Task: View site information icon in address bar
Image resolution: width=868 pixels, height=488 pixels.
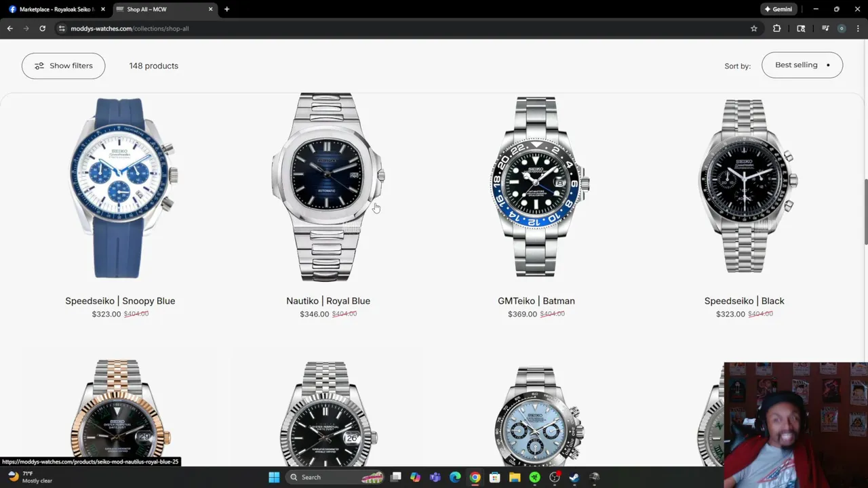Action: (x=62, y=28)
